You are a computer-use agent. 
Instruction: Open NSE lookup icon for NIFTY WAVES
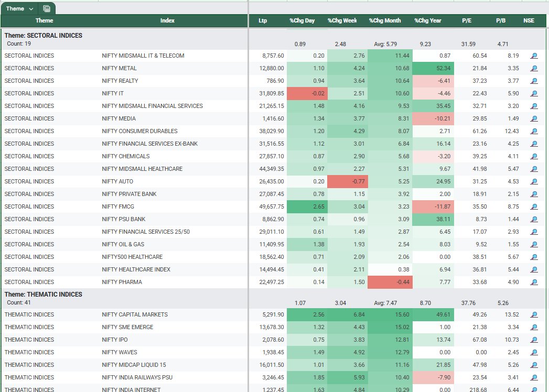(x=534, y=353)
